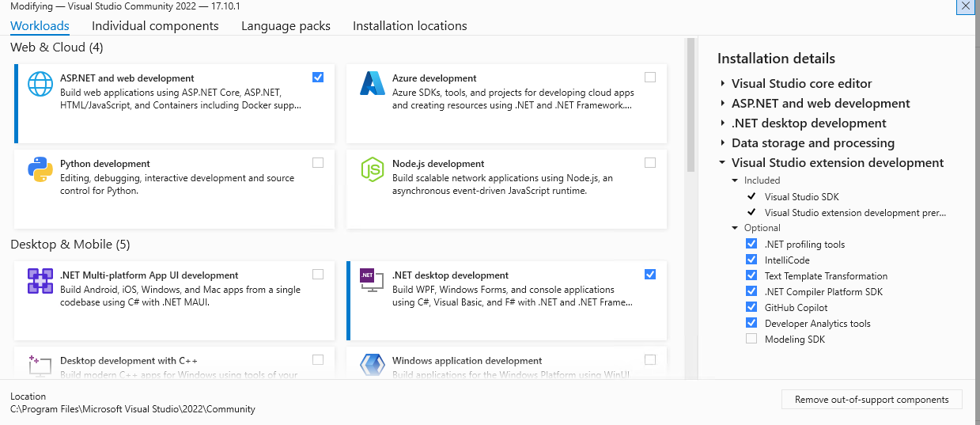980x425 pixels.
Task: Click the Azure development logo icon
Action: point(372,83)
